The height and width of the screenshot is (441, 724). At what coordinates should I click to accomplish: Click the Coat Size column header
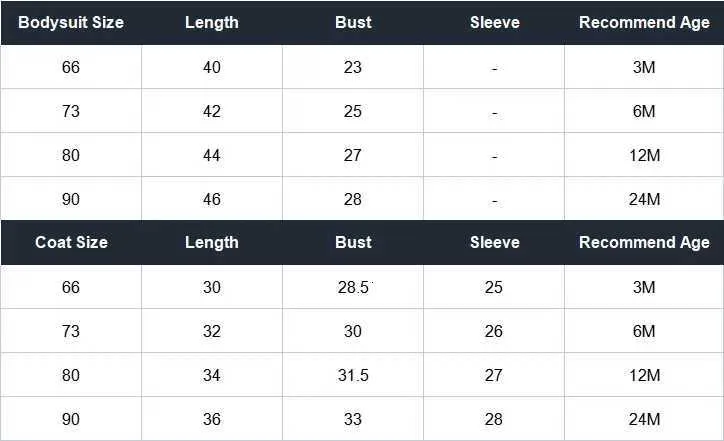point(71,242)
